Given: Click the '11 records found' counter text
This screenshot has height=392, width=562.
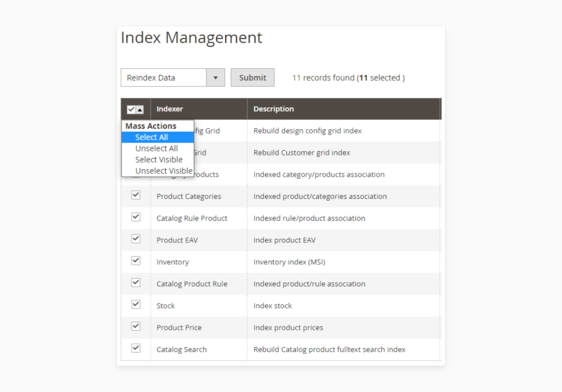Looking at the screenshot, I should click(x=349, y=78).
